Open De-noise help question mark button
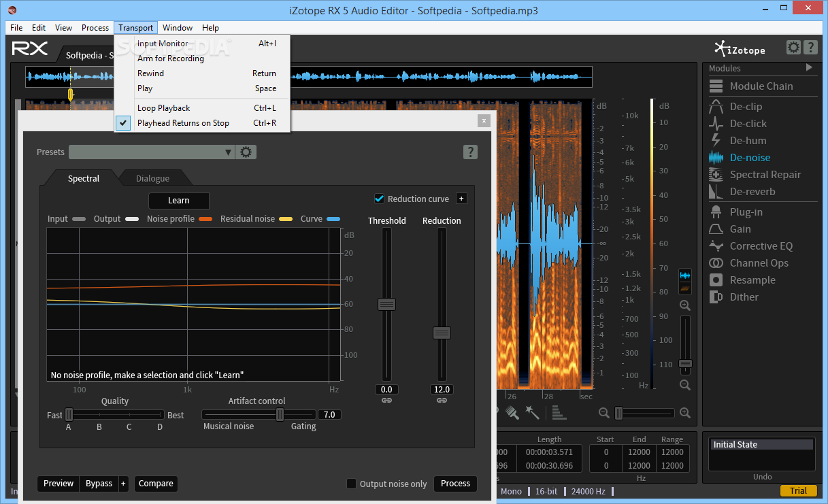Image resolution: width=828 pixels, height=504 pixels. tap(470, 152)
